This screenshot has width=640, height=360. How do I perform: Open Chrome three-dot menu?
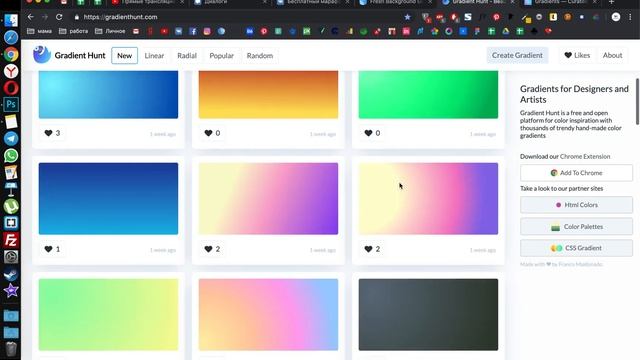pos(630,17)
